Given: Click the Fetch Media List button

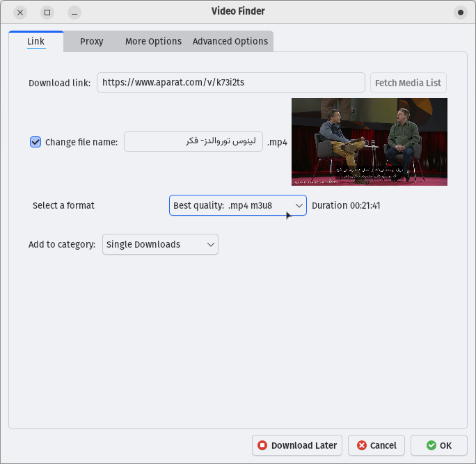Looking at the screenshot, I should tap(408, 83).
